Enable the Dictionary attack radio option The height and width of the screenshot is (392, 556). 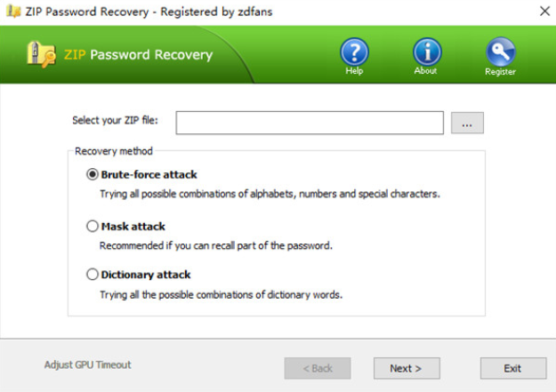(92, 275)
